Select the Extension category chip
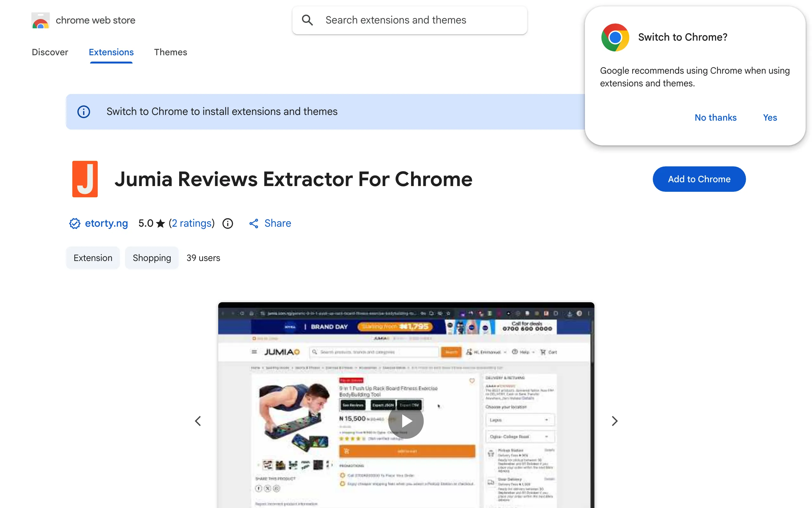The height and width of the screenshot is (508, 812). pos(93,258)
